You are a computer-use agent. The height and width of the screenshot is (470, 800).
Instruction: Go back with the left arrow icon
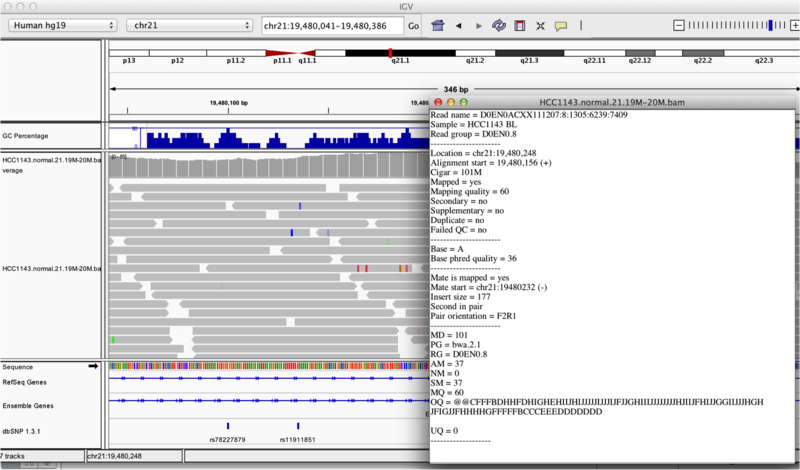[x=458, y=24]
